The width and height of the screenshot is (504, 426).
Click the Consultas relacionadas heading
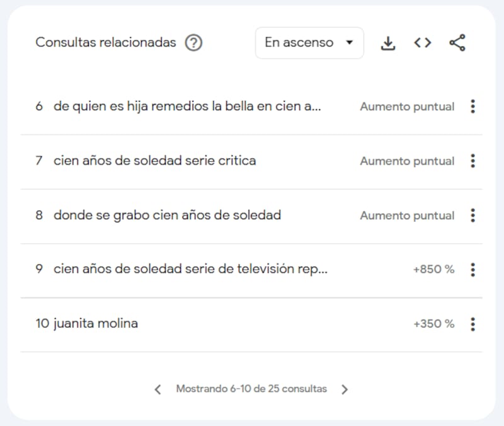(106, 42)
